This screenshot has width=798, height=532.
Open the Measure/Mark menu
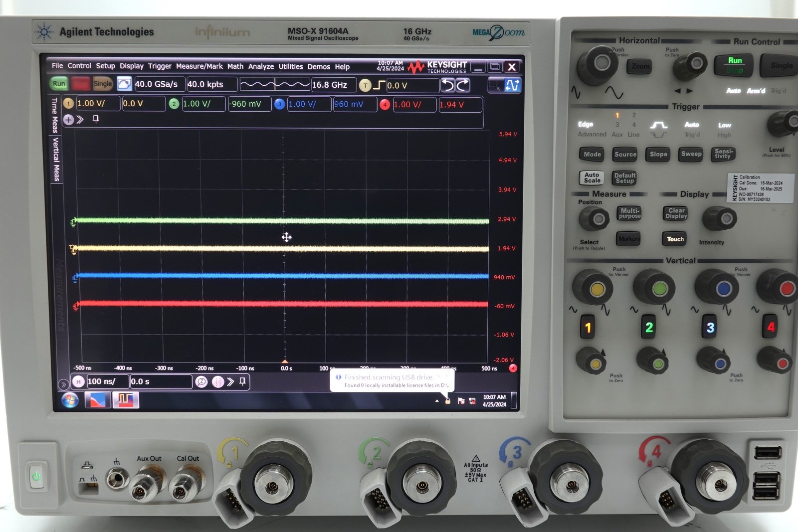[x=199, y=66]
